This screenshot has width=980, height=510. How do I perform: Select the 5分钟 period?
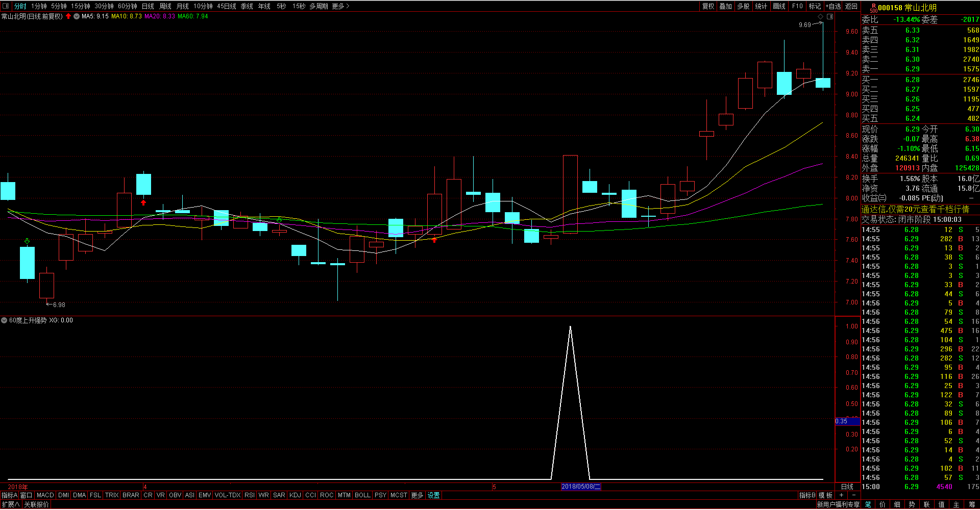[59, 6]
